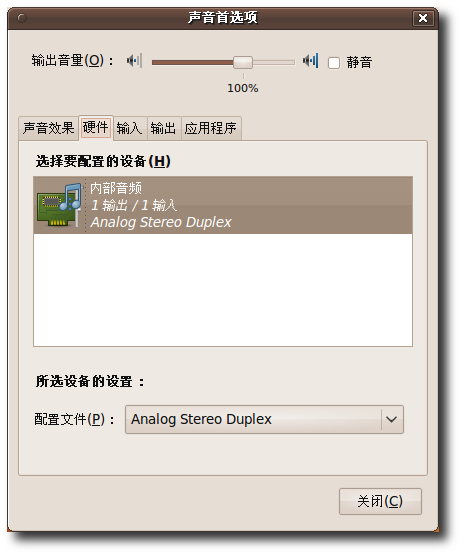Open the 输出 tab
Viewport: 462px width, 555px height.
click(164, 128)
